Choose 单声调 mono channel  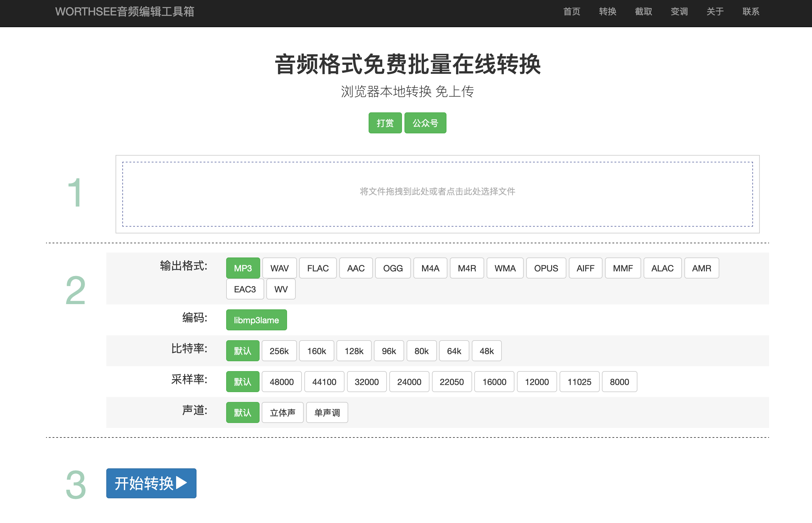pyautogui.click(x=327, y=412)
